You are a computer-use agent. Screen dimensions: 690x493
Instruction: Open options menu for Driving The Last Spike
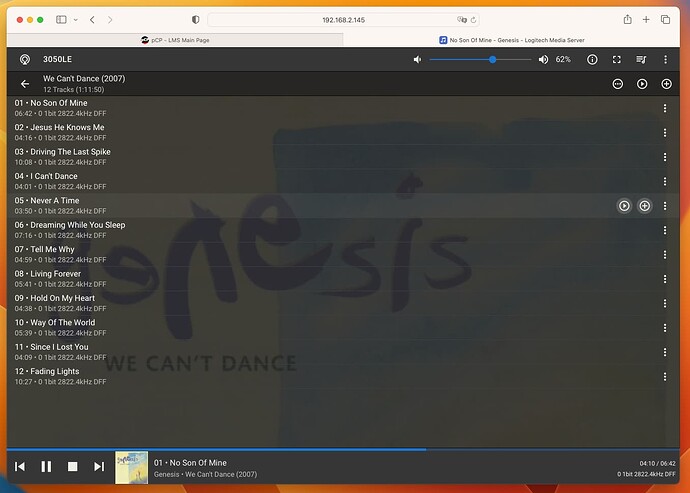665,157
